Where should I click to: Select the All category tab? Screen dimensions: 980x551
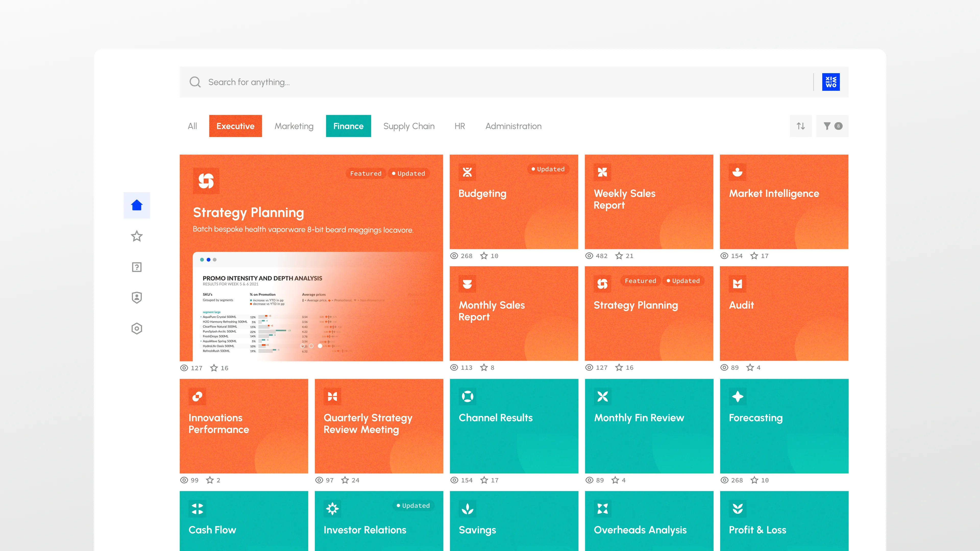(192, 126)
